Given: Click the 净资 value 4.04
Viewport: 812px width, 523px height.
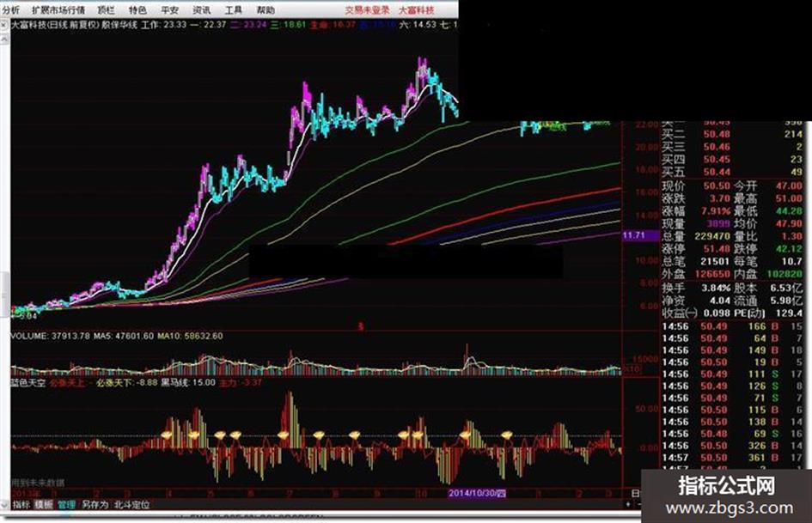Looking at the screenshot, I should [x=720, y=301].
